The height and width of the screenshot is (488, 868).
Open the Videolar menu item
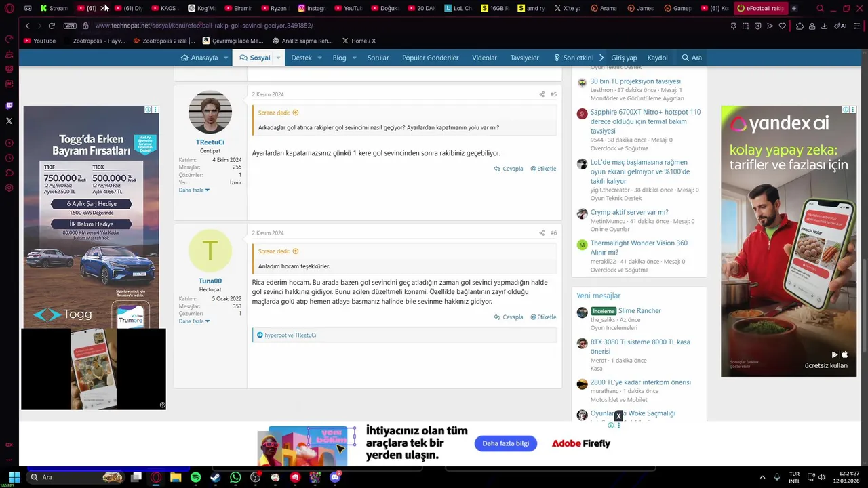(x=484, y=58)
